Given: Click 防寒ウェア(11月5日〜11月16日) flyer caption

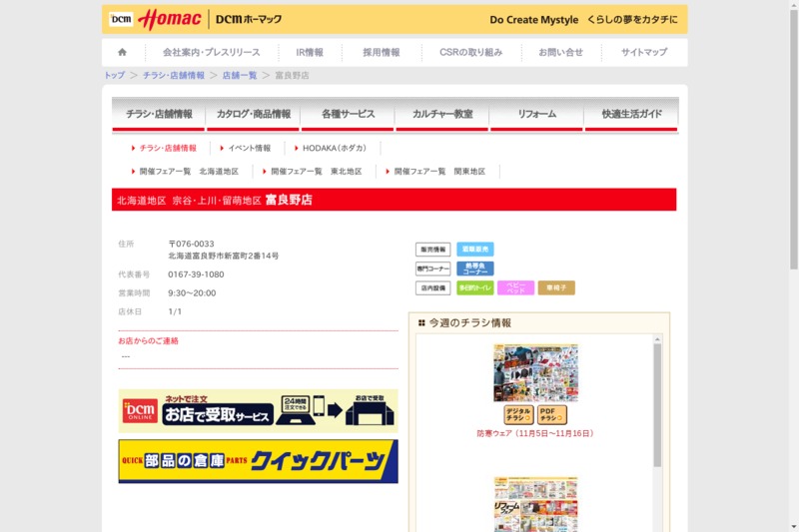Looking at the screenshot, I should tap(535, 434).
